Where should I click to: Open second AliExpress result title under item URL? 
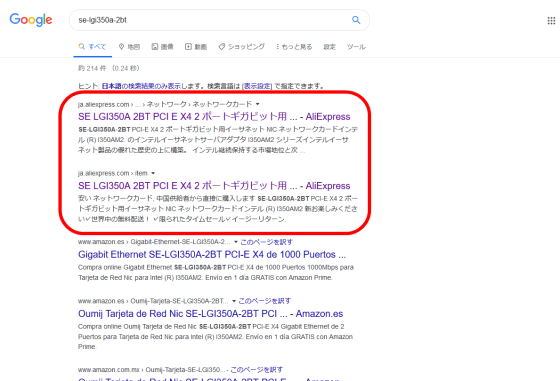click(214, 186)
